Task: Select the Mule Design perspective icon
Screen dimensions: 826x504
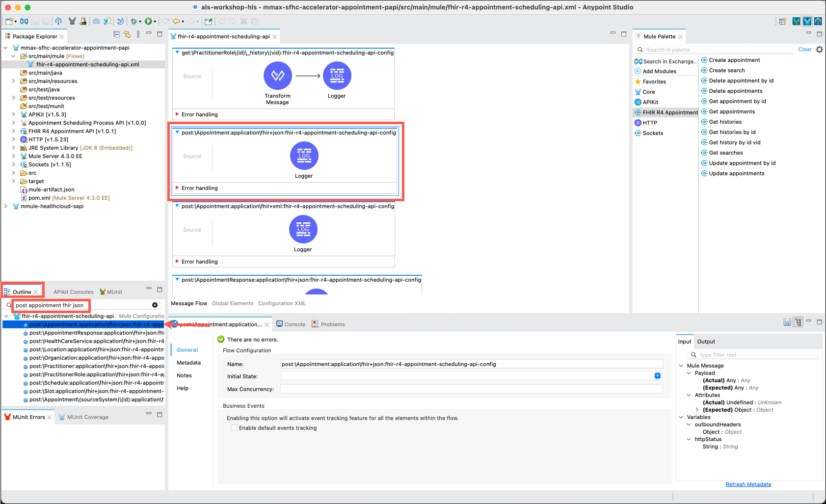Action: (x=807, y=22)
